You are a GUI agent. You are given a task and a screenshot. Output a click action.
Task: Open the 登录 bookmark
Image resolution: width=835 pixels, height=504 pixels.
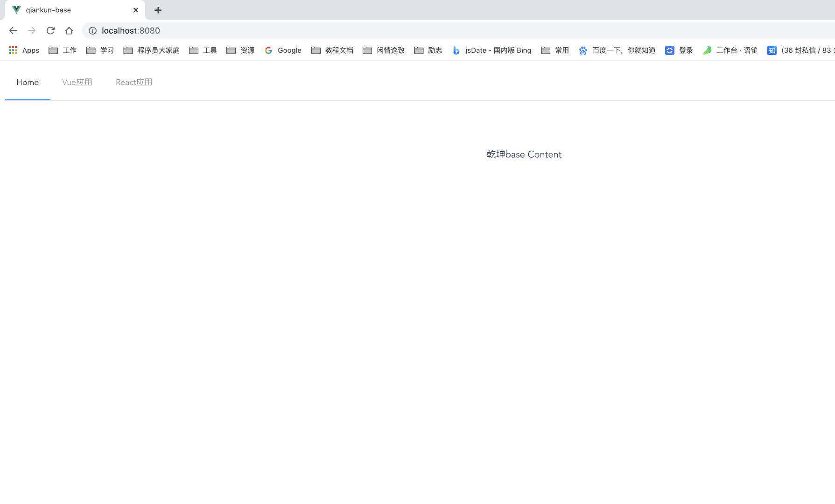[x=679, y=50]
